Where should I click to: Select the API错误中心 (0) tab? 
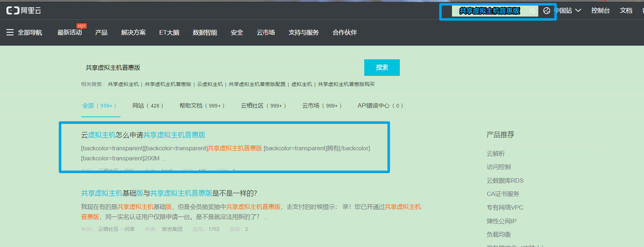tap(380, 106)
